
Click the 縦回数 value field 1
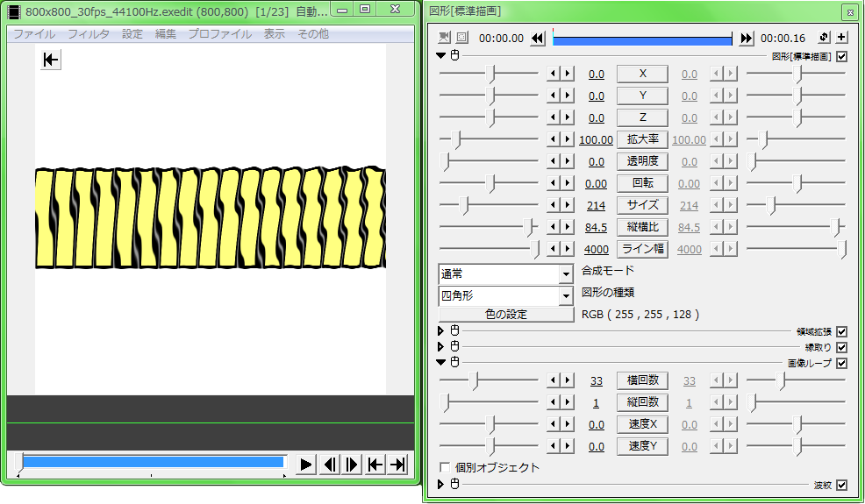pyautogui.click(x=597, y=403)
